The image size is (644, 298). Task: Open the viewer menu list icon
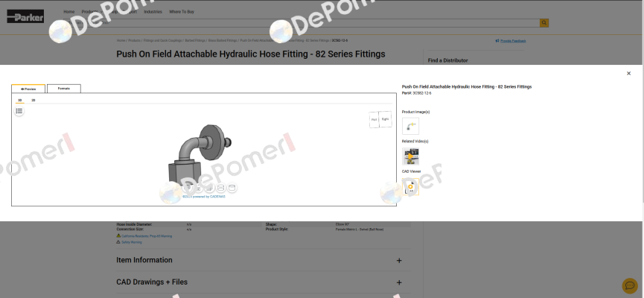[x=19, y=111]
